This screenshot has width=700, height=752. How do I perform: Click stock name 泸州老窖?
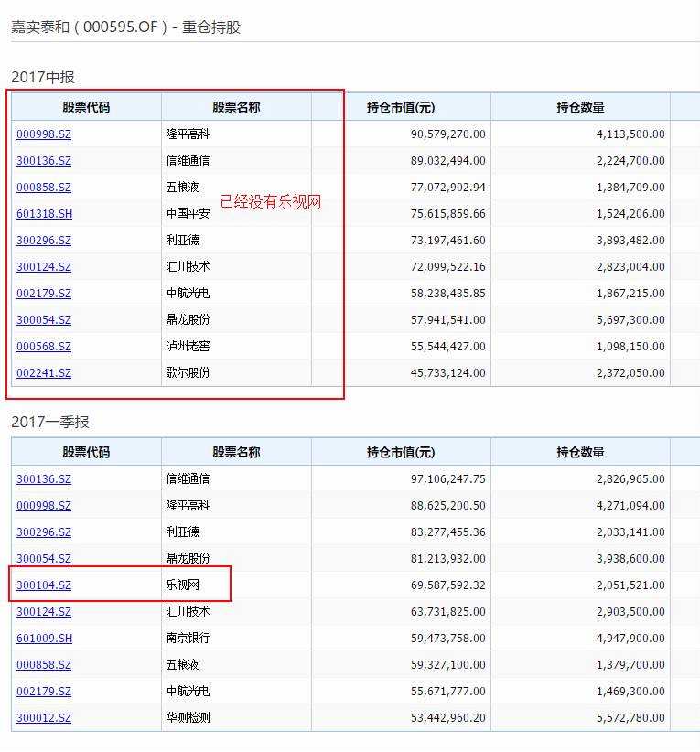point(188,346)
